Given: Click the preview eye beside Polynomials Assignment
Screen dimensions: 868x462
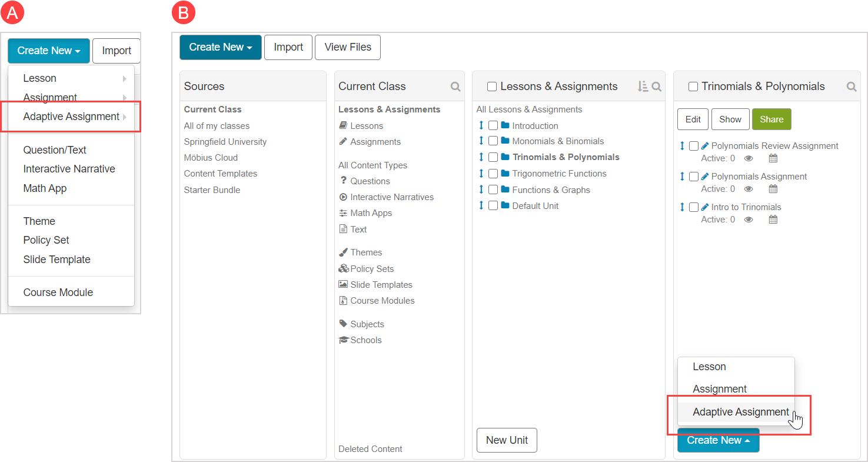Looking at the screenshot, I should pyautogui.click(x=748, y=188).
